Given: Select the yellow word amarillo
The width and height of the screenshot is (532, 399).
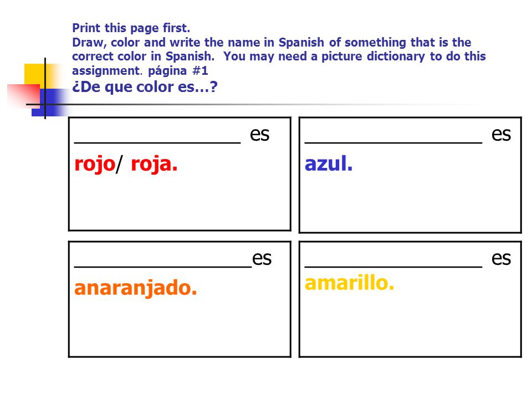Looking at the screenshot, I should click(350, 283).
